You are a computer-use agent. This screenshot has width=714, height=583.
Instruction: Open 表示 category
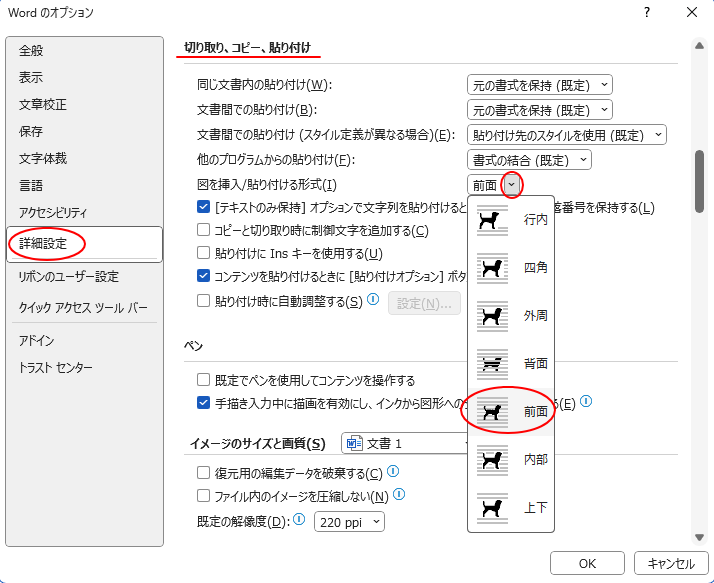point(85,77)
